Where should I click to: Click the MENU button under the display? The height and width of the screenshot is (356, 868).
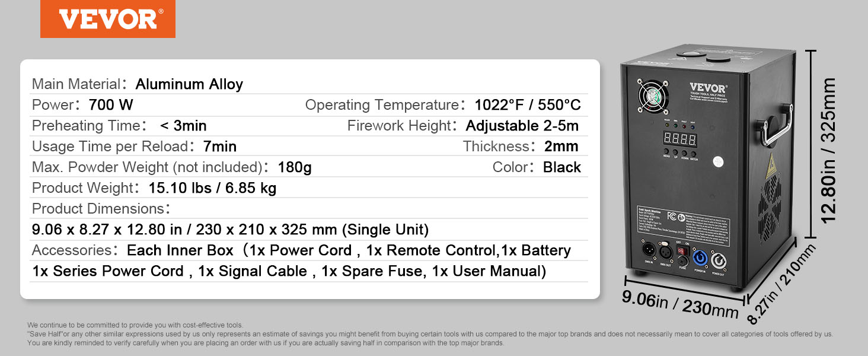666,151
